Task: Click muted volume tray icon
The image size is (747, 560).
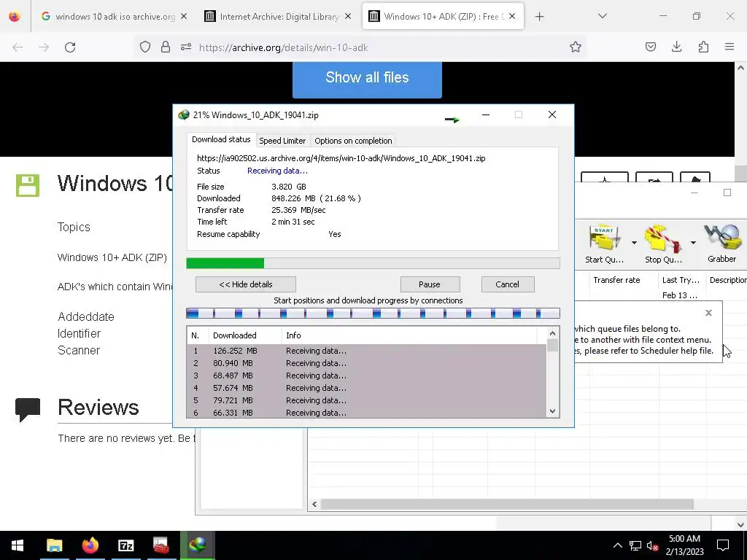Action: 653,545
